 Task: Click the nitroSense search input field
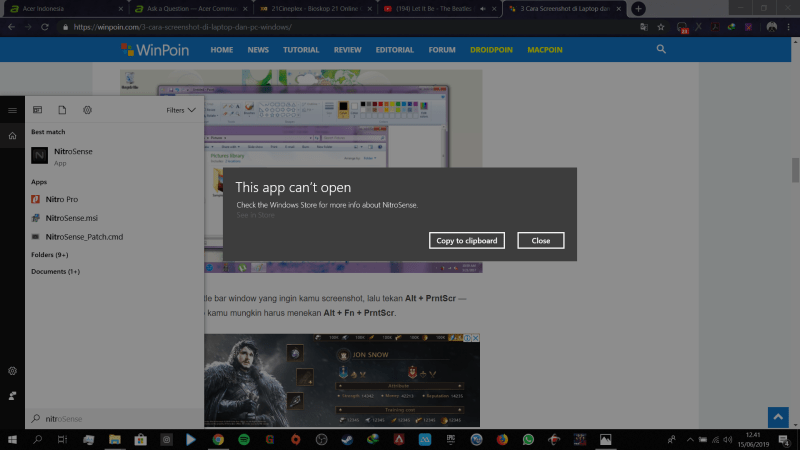115,418
